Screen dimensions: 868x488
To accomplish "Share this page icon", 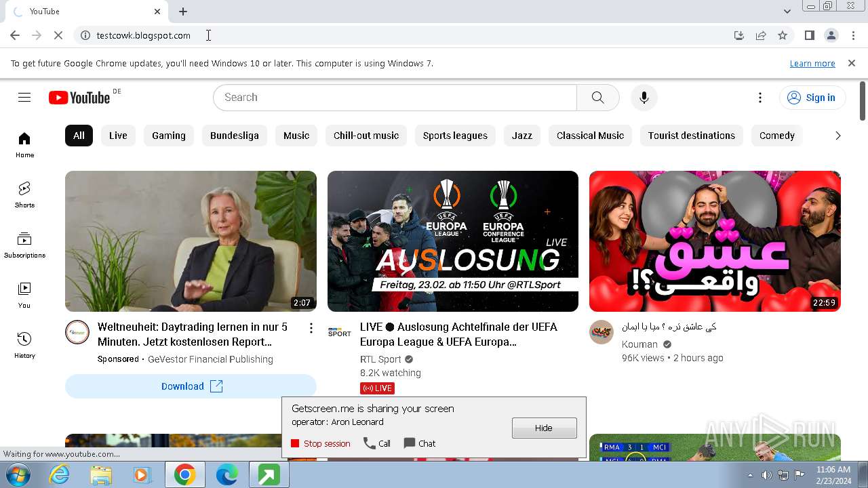I will pyautogui.click(x=761, y=35).
